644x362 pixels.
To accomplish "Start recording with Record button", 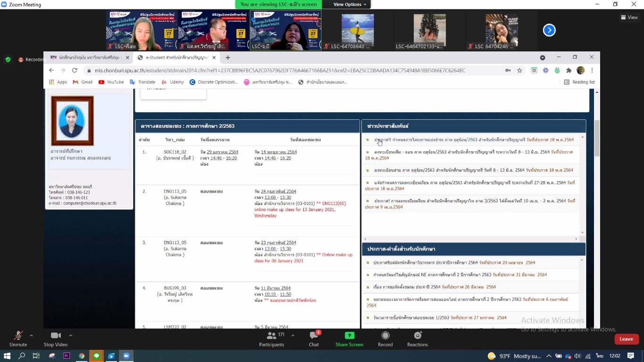I will tap(385, 338).
